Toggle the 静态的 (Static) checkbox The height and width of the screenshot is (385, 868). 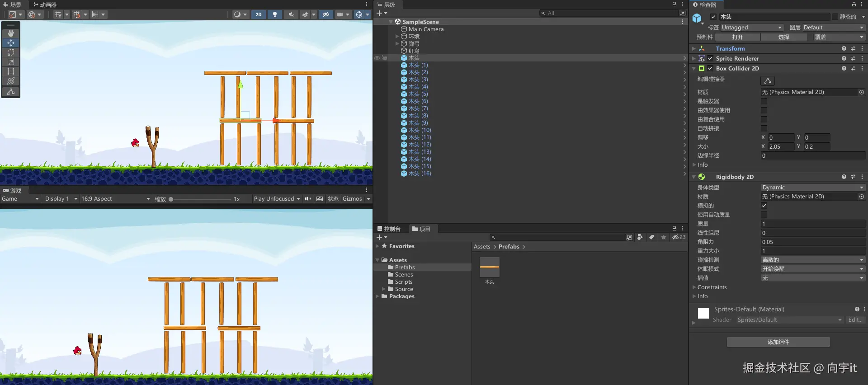pyautogui.click(x=835, y=17)
